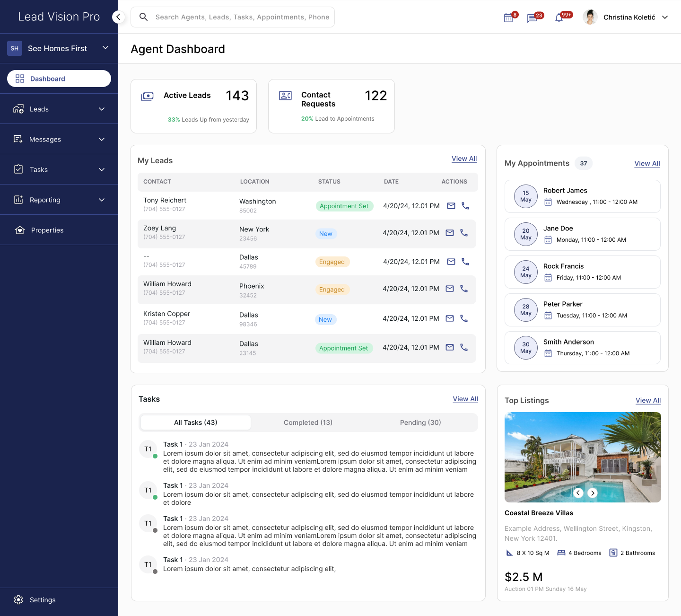Viewport: 681px width, 616px height.
Task: Click the New status for Zoey Lang
Action: click(326, 234)
